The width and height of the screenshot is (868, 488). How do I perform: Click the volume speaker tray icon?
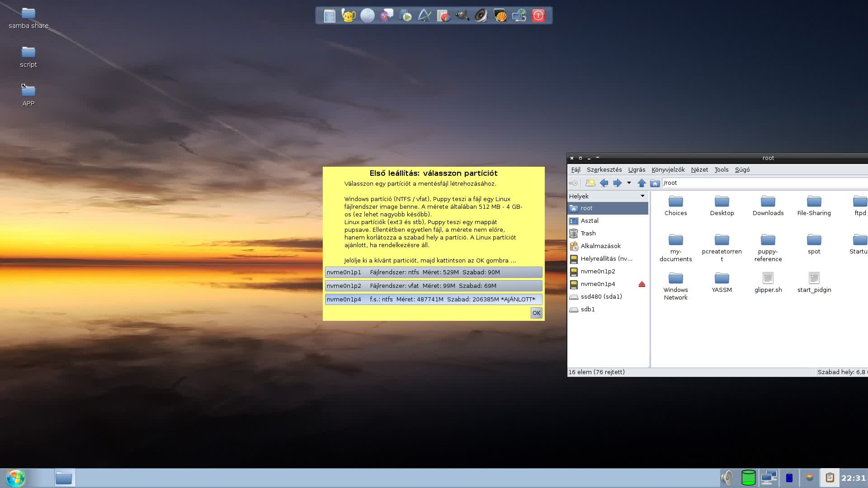726,478
